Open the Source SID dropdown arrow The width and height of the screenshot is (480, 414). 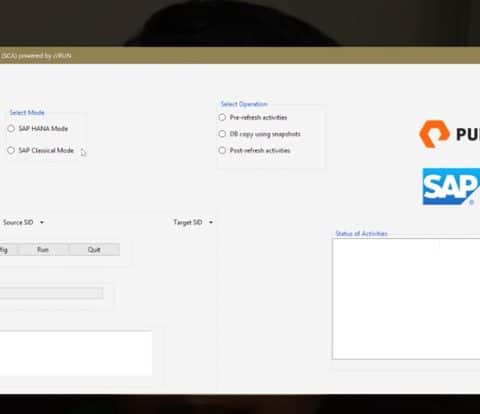[x=42, y=222]
